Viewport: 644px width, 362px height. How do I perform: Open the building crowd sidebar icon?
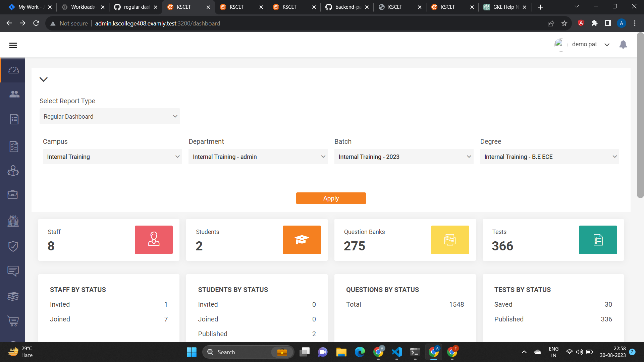pyautogui.click(x=13, y=221)
